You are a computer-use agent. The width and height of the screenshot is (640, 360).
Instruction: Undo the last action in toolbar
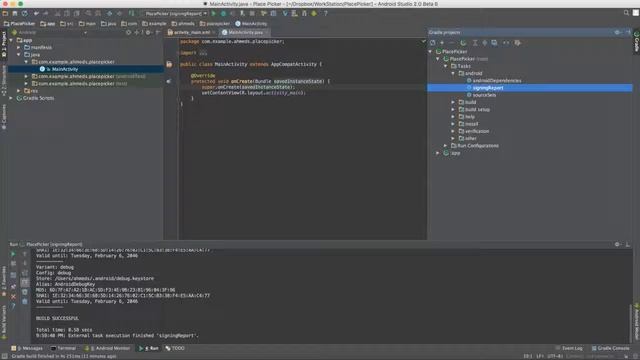[x=36, y=13]
